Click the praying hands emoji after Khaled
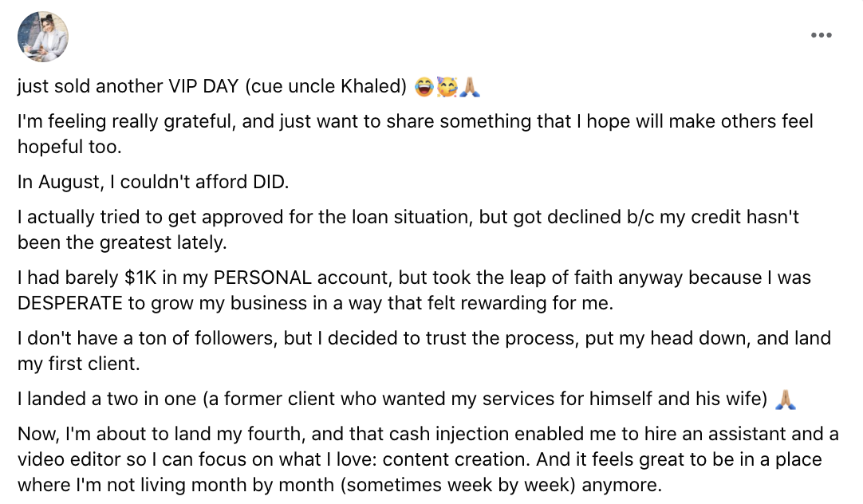The height and width of the screenshot is (504, 863). click(470, 86)
